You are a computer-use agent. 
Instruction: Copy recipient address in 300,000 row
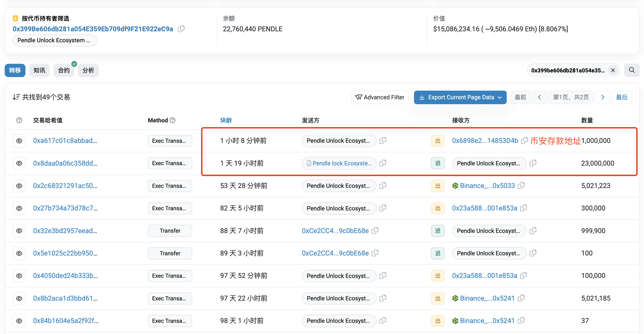coord(524,208)
